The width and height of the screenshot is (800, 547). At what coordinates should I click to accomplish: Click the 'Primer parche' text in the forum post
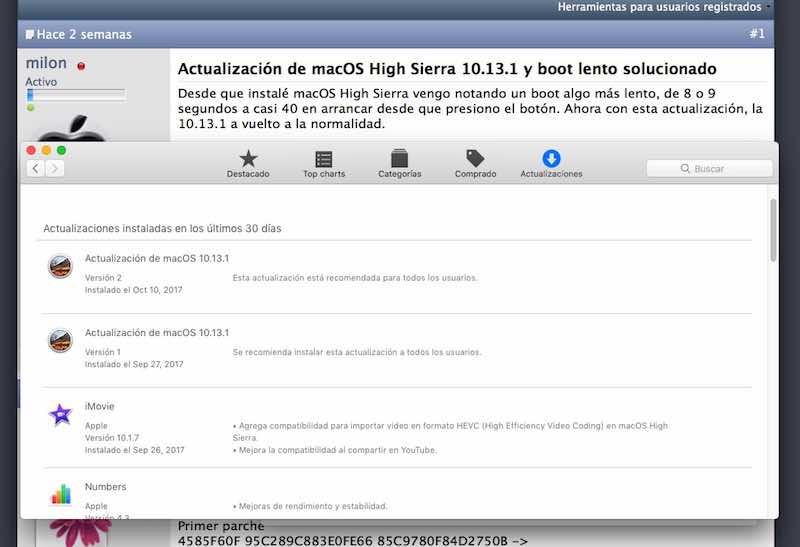point(221,526)
